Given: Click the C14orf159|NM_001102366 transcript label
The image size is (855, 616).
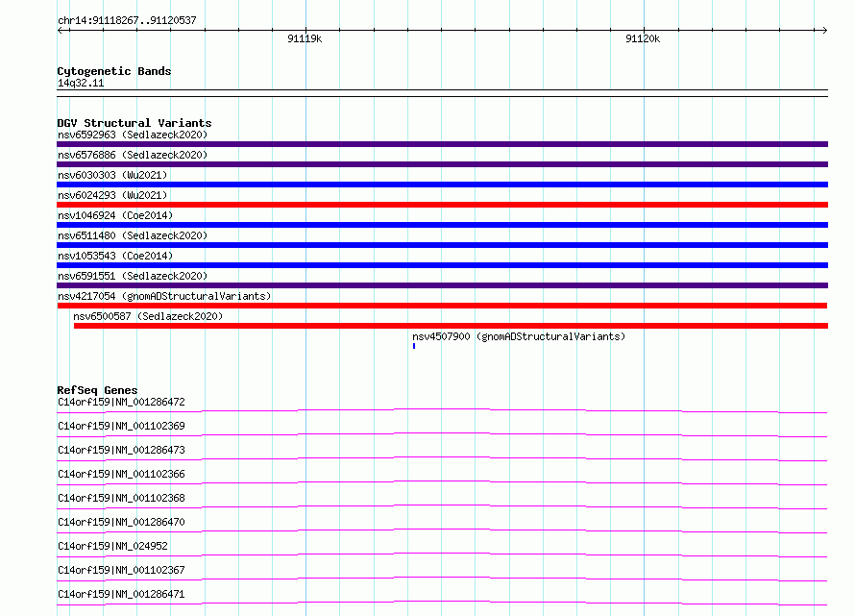Looking at the screenshot, I should 121,474.
